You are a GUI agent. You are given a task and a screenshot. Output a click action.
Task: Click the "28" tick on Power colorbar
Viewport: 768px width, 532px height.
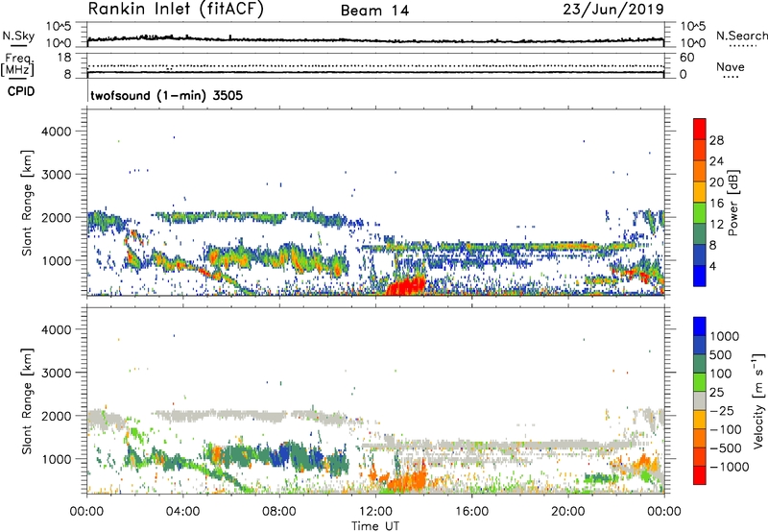click(x=716, y=140)
